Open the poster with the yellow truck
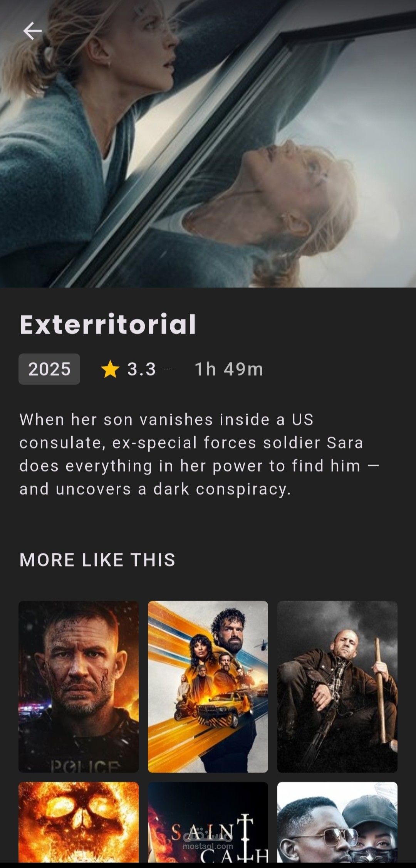 click(208, 686)
